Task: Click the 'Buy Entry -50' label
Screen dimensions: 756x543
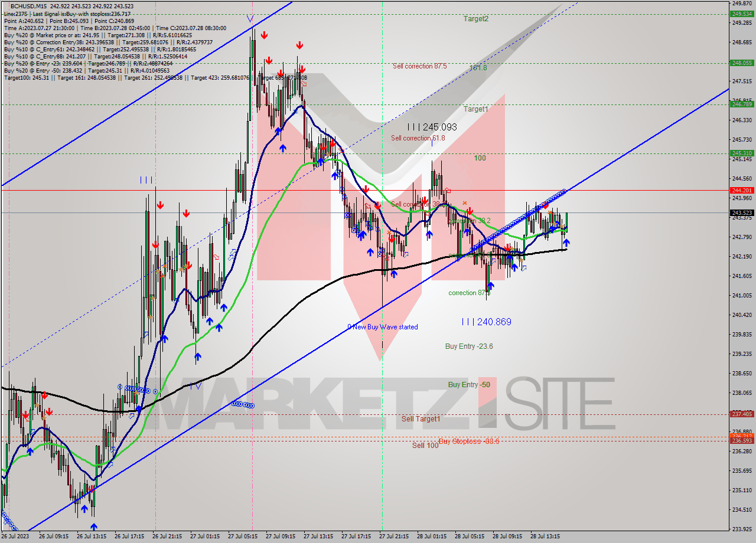Action: pyautogui.click(x=469, y=385)
